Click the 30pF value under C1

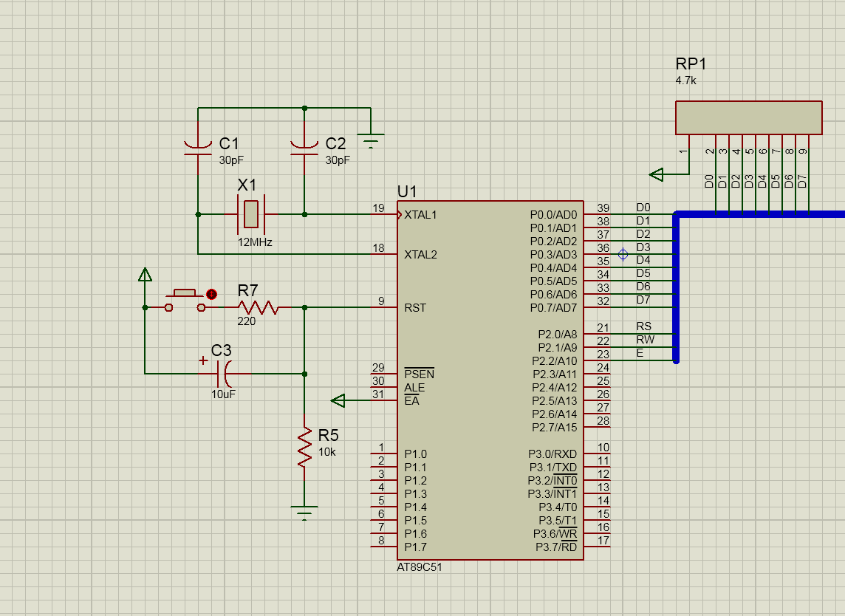[231, 160]
